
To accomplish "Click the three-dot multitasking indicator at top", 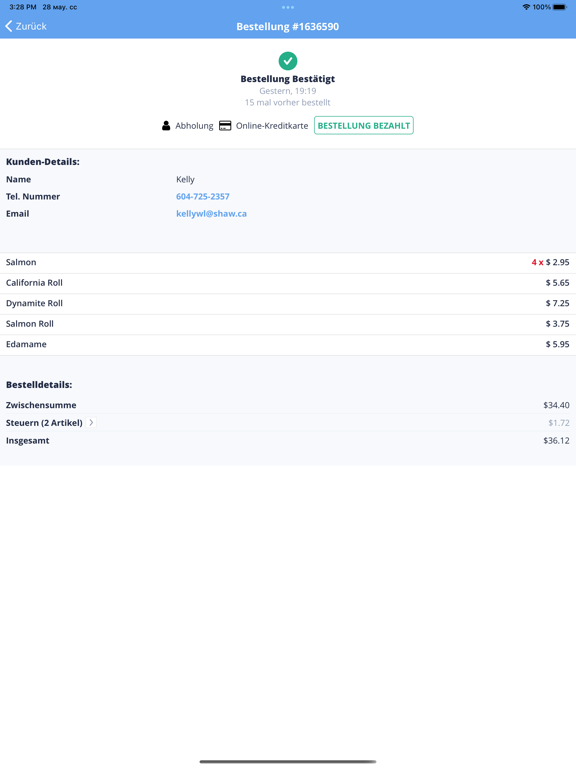I will point(288,7).
